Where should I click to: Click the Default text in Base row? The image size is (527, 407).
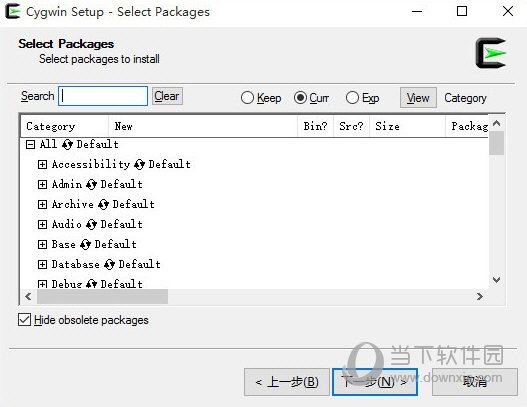115,244
